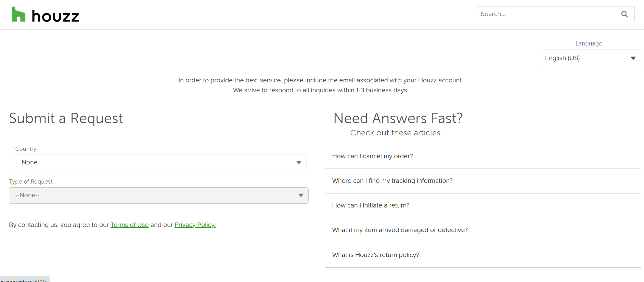
Task: Click the Language dropdown arrow icon
Action: point(633,58)
